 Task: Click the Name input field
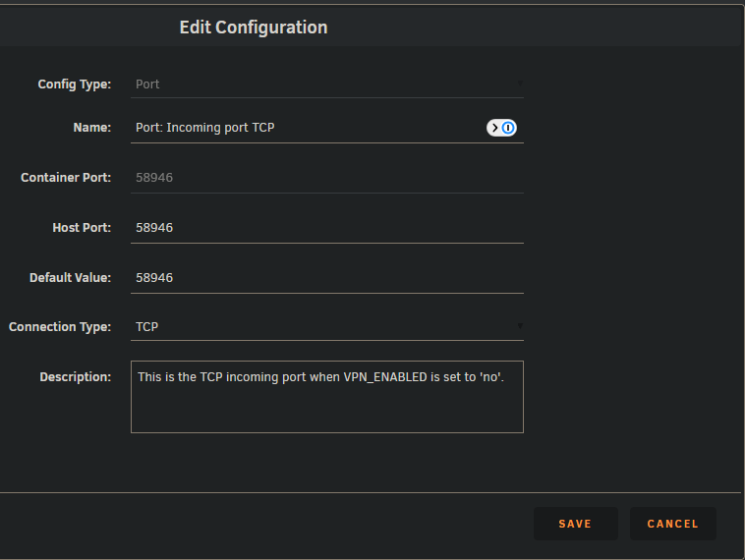click(327, 128)
